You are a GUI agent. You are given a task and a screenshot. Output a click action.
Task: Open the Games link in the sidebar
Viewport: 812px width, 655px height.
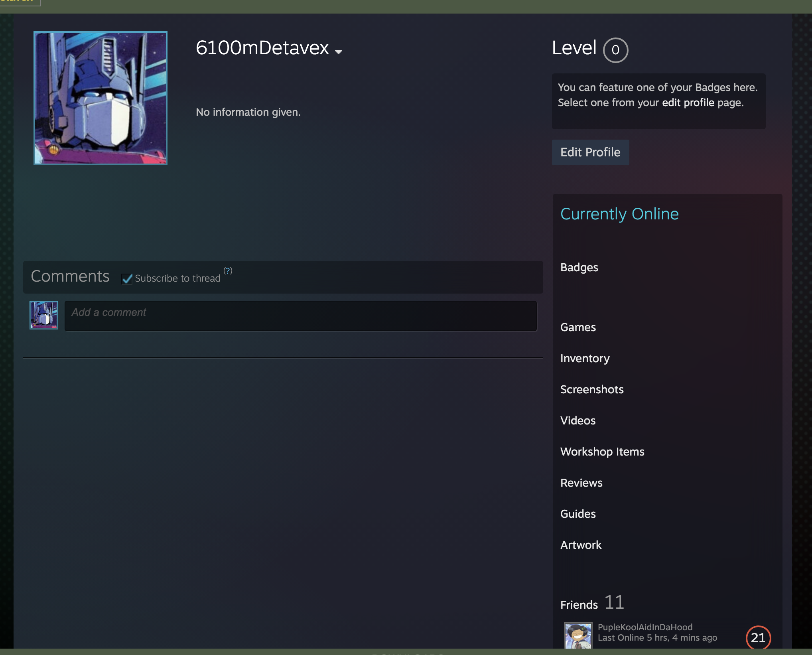[578, 327]
